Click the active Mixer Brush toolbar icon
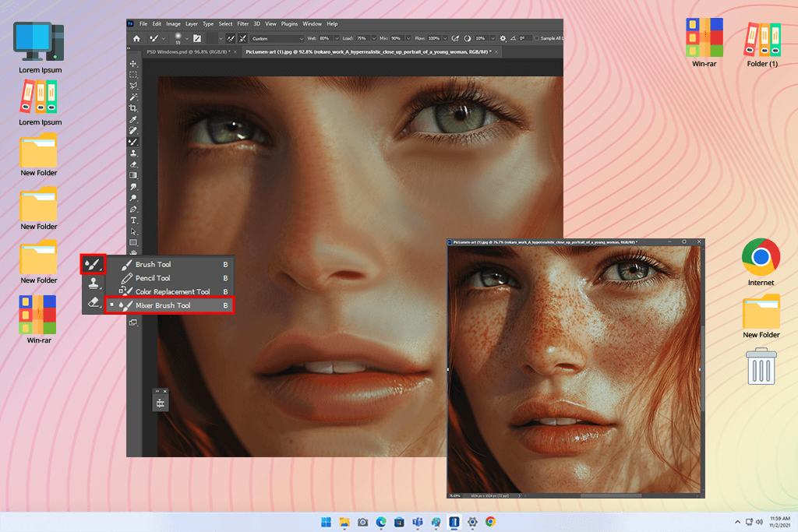Viewport: 798px width, 532px height. click(133, 142)
